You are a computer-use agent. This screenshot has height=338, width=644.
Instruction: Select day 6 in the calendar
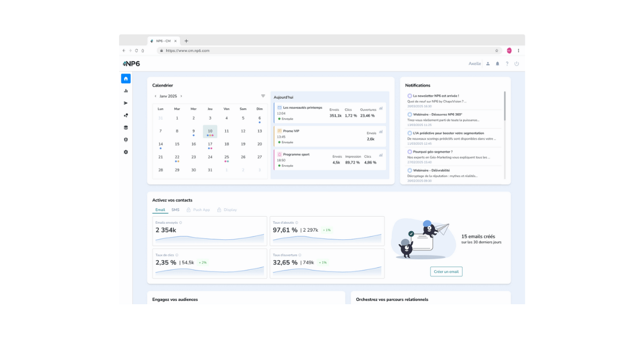(259, 118)
